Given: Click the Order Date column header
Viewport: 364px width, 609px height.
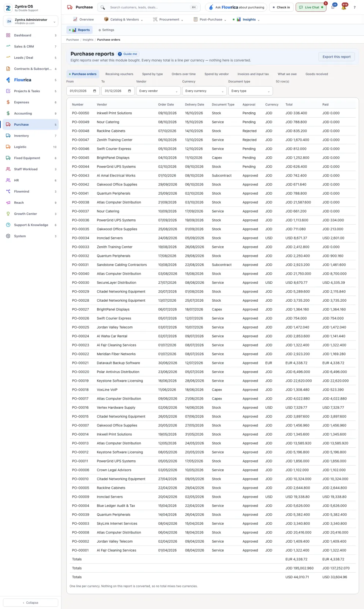Looking at the screenshot, I should pyautogui.click(x=166, y=105).
